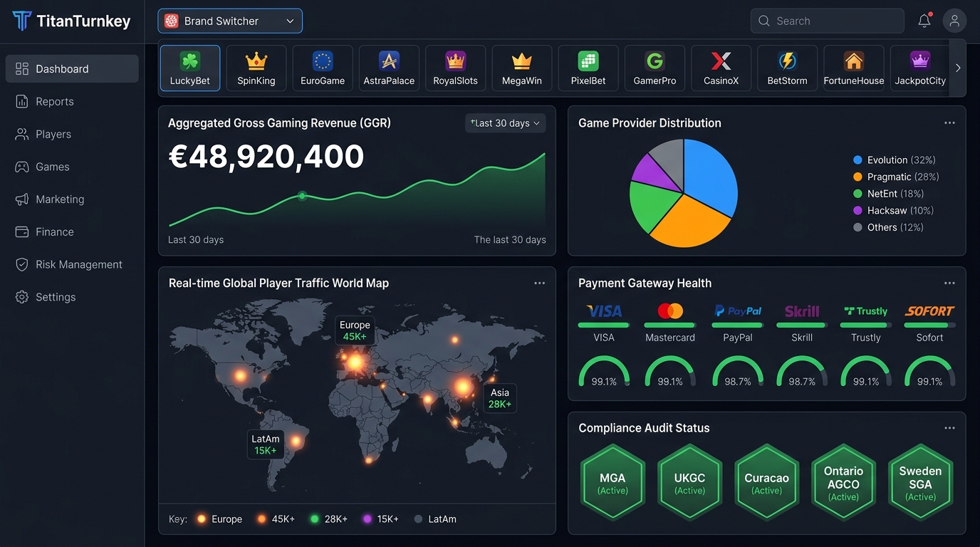Viewport: 980px width, 547px height.
Task: Open the World Map panel options menu
Action: tap(540, 283)
